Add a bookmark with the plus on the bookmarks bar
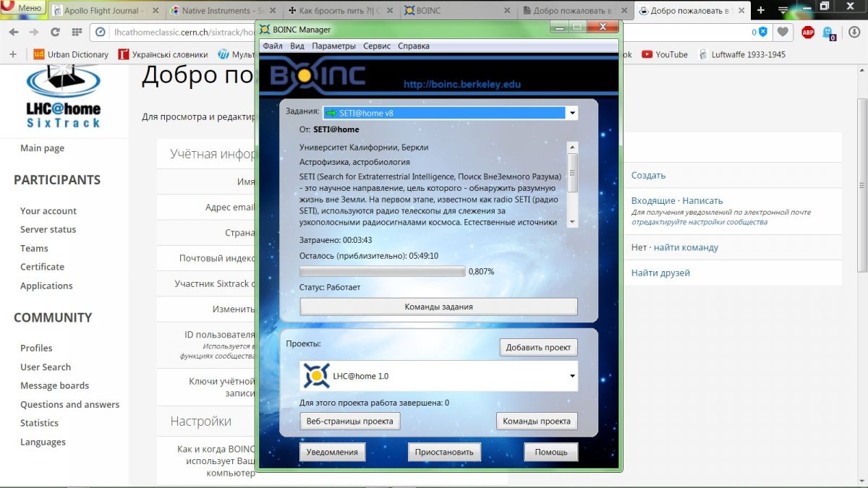Viewport: 868px width, 488px height. pyautogui.click(x=12, y=54)
